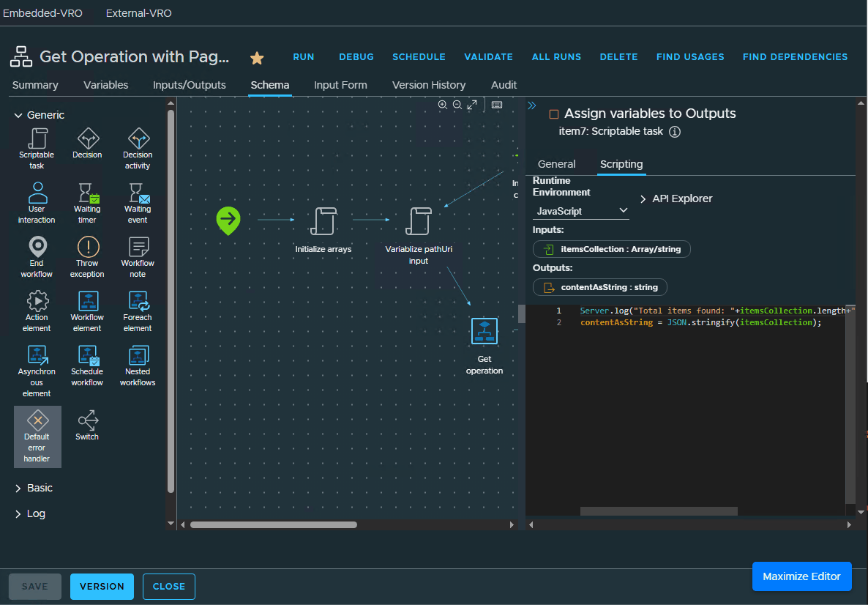Switch to the Variables tab
Viewport: 868px width, 605px height.
click(105, 85)
